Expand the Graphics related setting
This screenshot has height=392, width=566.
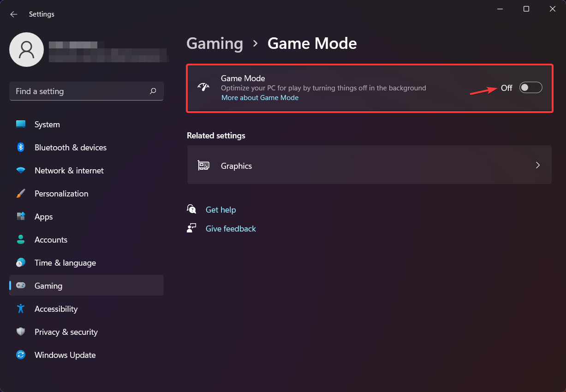[x=369, y=165]
